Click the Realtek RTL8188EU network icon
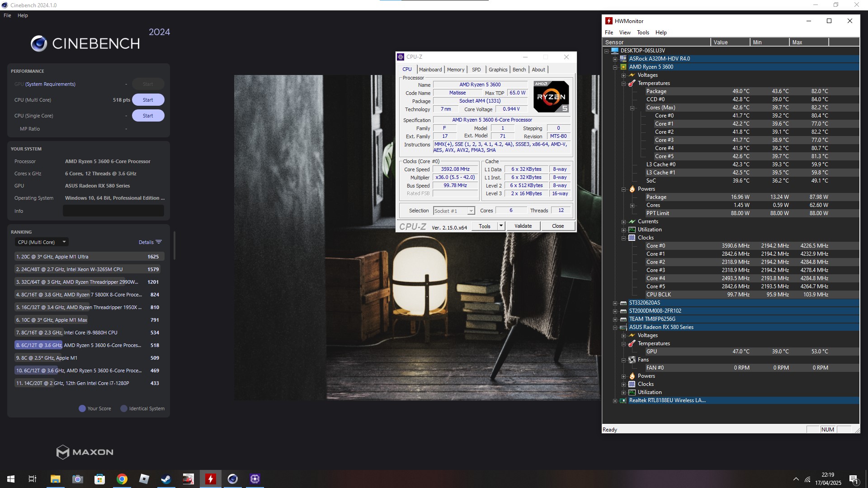The image size is (868, 488). (x=623, y=400)
